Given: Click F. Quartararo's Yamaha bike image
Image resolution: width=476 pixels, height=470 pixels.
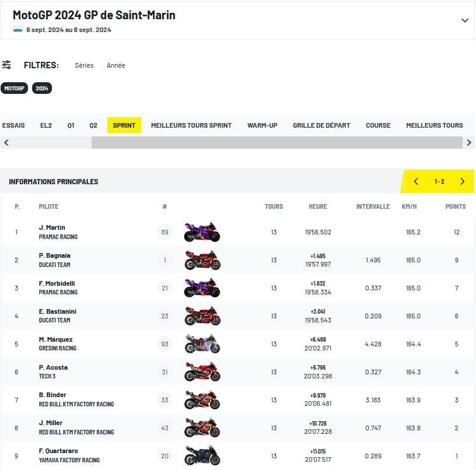Looking at the screenshot, I should (x=202, y=455).
